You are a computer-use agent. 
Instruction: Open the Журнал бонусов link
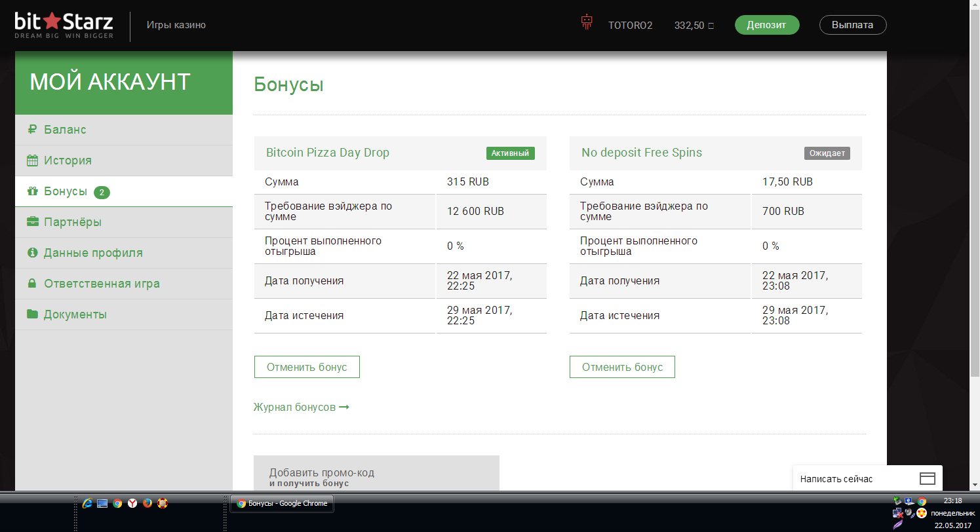[302, 408]
